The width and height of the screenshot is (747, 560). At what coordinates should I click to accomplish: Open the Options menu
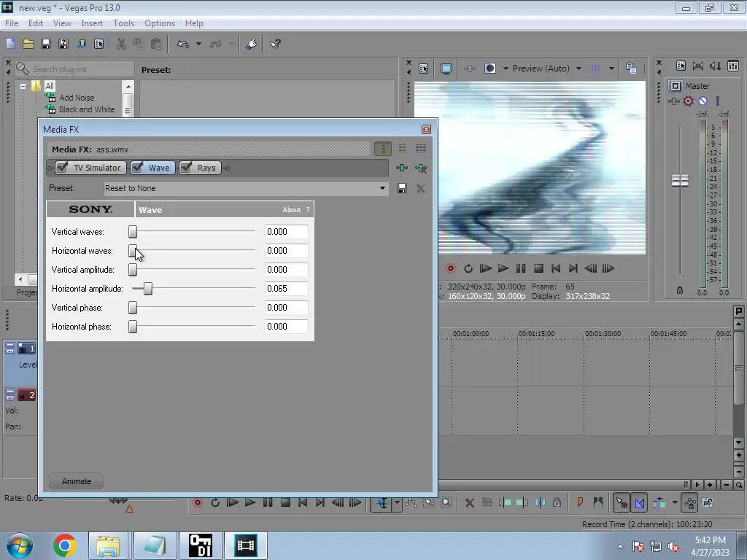[160, 23]
